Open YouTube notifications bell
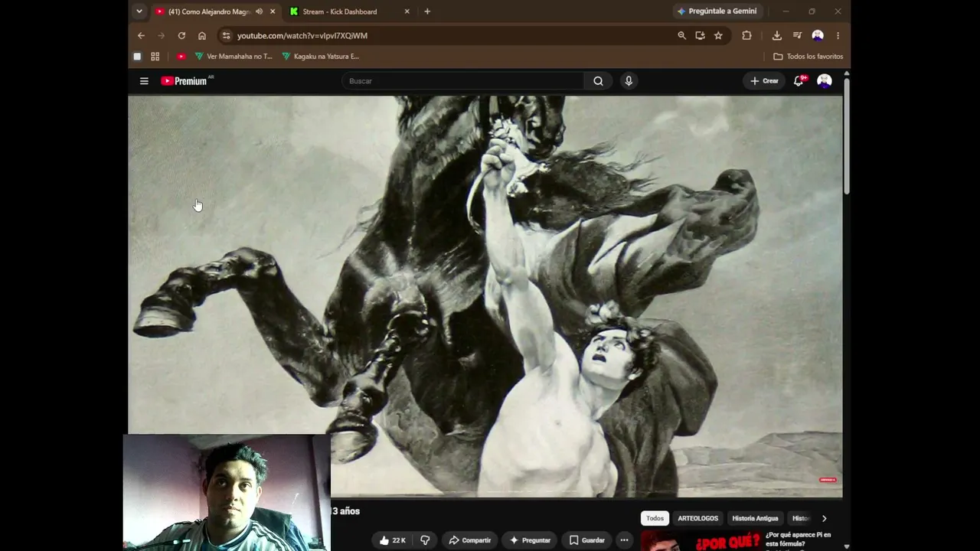980x551 pixels. point(799,81)
